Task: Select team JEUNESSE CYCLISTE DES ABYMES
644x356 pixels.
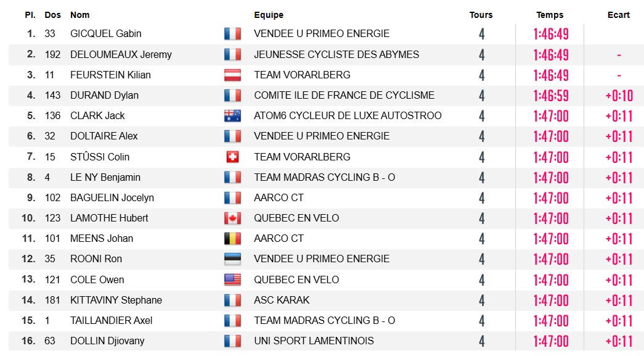Action: click(x=336, y=54)
